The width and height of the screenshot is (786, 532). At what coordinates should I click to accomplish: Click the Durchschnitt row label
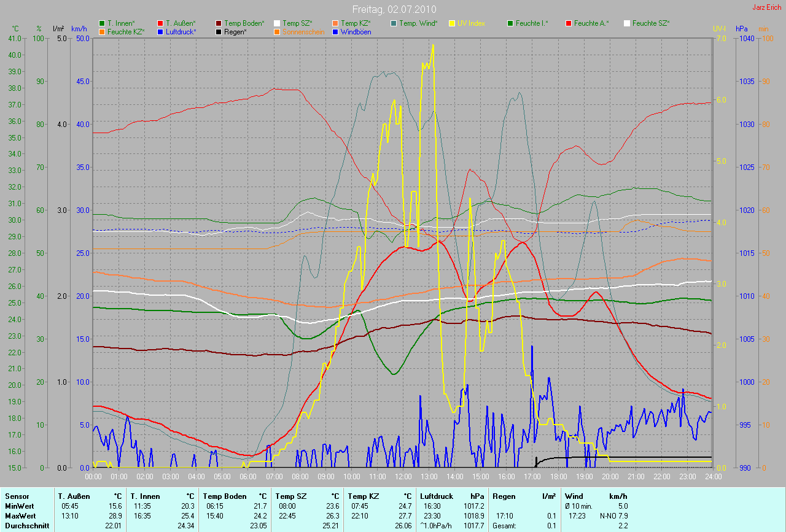point(26,525)
